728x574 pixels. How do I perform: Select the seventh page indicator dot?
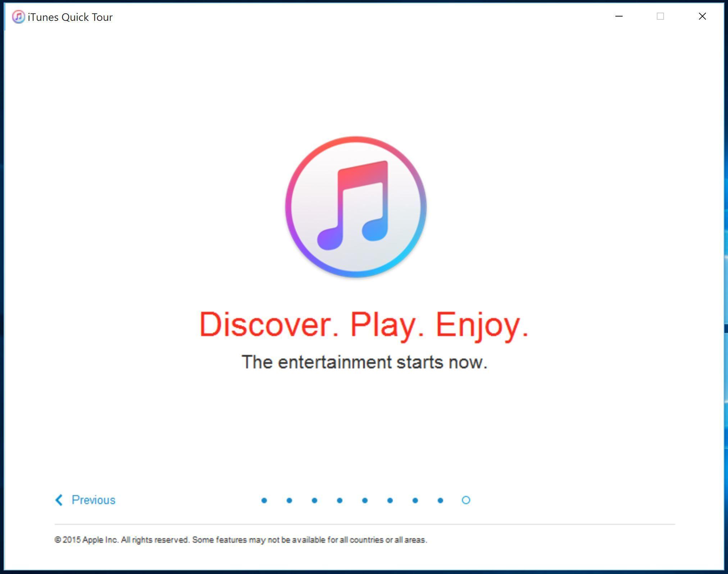[415, 500]
